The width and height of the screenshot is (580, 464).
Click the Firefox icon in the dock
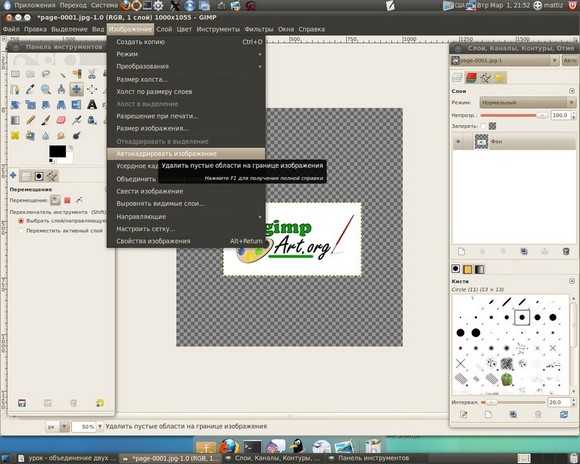pyautogui.click(x=229, y=446)
